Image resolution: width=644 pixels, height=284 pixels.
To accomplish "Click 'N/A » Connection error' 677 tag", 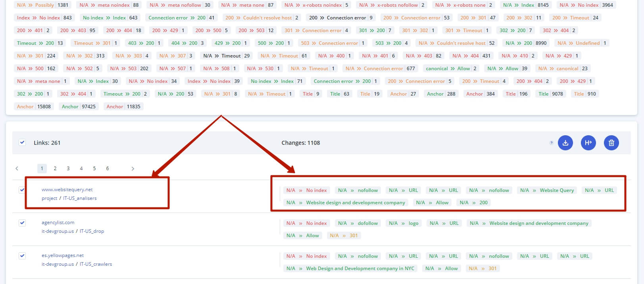I will coord(380,69).
